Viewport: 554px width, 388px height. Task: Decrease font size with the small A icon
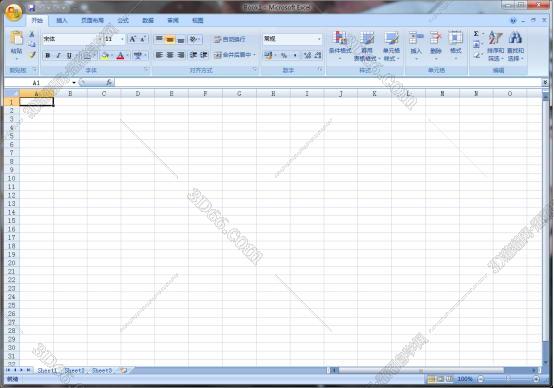click(143, 39)
